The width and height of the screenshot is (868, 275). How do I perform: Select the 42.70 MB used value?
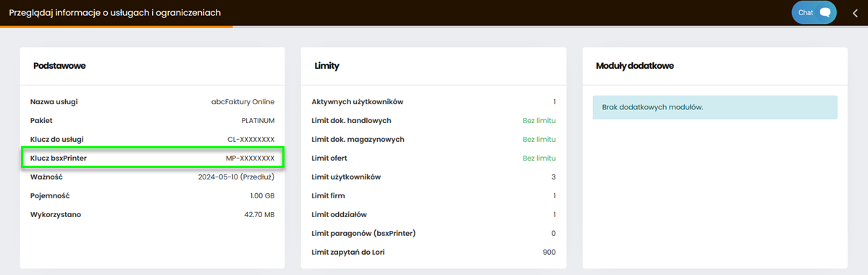(x=259, y=215)
